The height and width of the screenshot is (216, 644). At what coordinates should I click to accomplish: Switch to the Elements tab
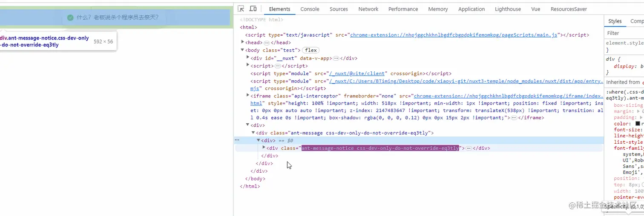tap(279, 9)
